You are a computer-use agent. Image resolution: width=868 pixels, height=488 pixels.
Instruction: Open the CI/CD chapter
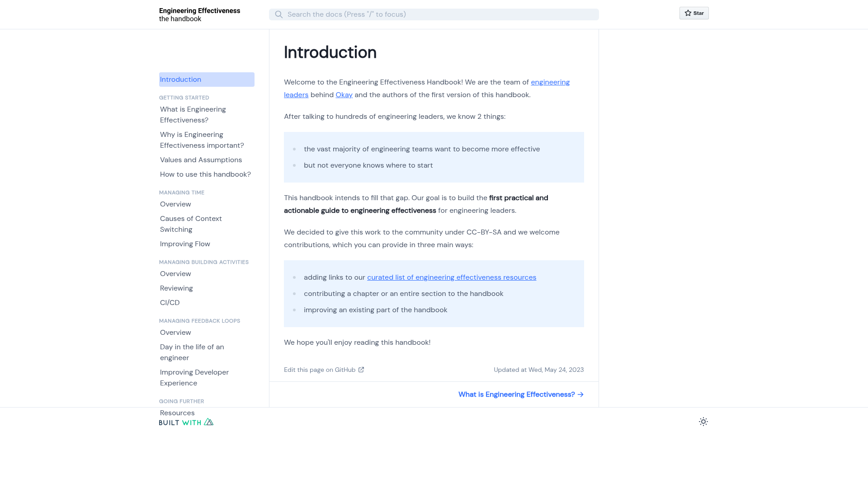(x=170, y=303)
